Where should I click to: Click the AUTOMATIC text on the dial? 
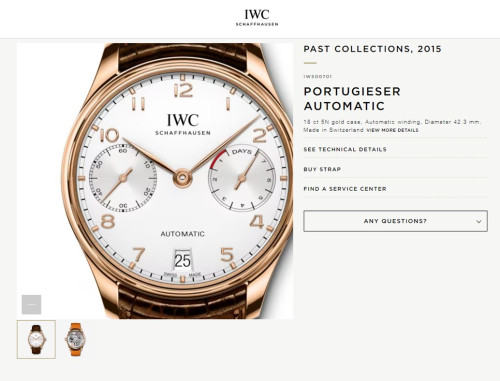[183, 234]
